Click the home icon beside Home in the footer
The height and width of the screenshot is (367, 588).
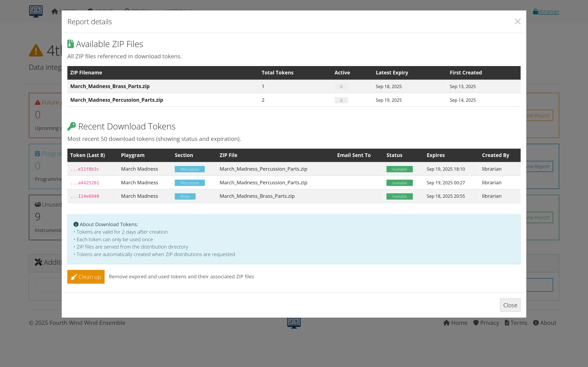point(447,323)
